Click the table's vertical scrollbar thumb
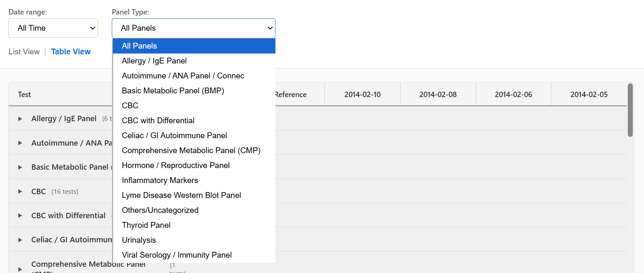Image resolution: width=644 pixels, height=273 pixels. (x=630, y=110)
